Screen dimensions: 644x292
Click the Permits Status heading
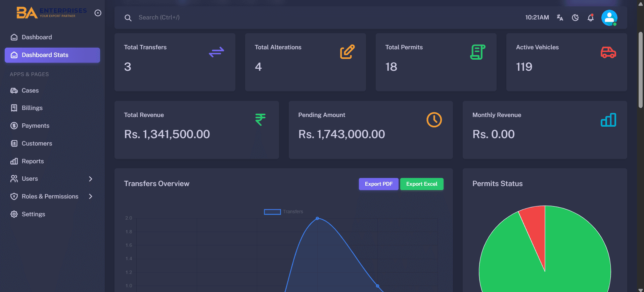(x=497, y=184)
